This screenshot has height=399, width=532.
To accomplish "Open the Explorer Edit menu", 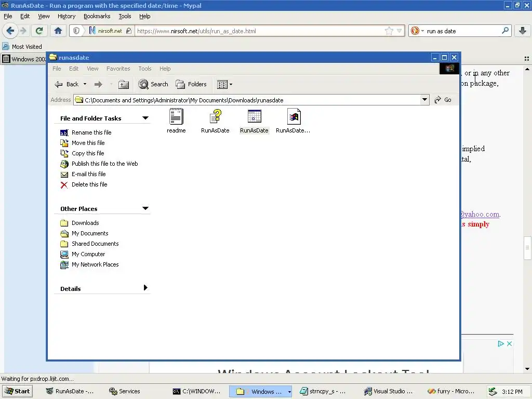I will (x=74, y=69).
